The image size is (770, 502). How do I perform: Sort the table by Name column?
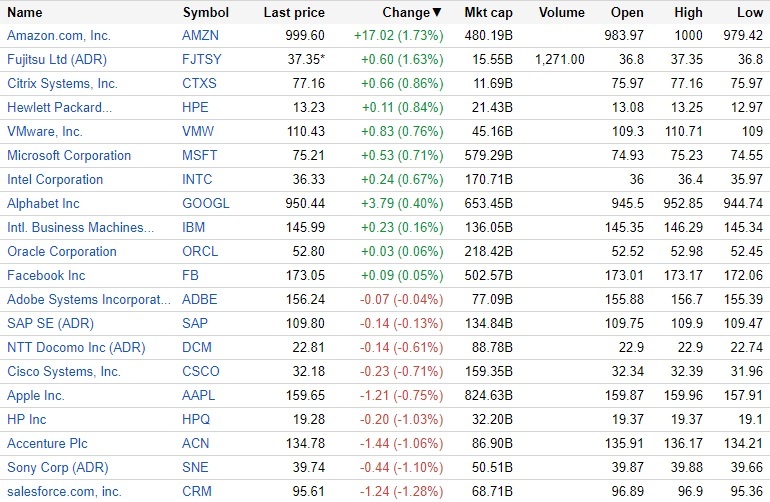pos(25,12)
